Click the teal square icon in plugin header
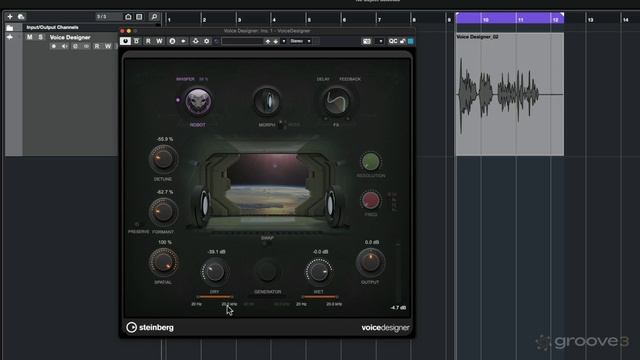 tap(411, 41)
